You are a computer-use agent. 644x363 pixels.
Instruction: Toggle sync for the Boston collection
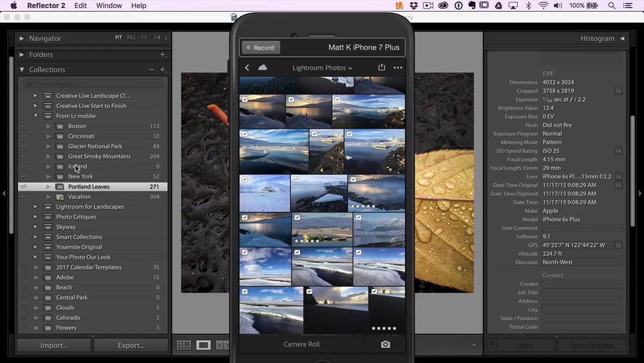(x=23, y=126)
